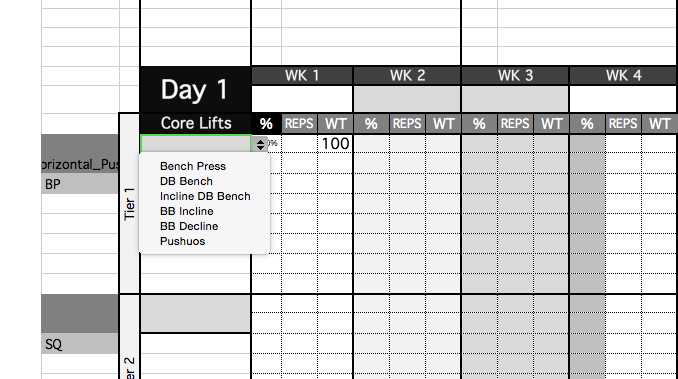The image size is (678, 379).
Task: Click the dropdown arrow beside Core Lifts cell
Action: coord(260,144)
